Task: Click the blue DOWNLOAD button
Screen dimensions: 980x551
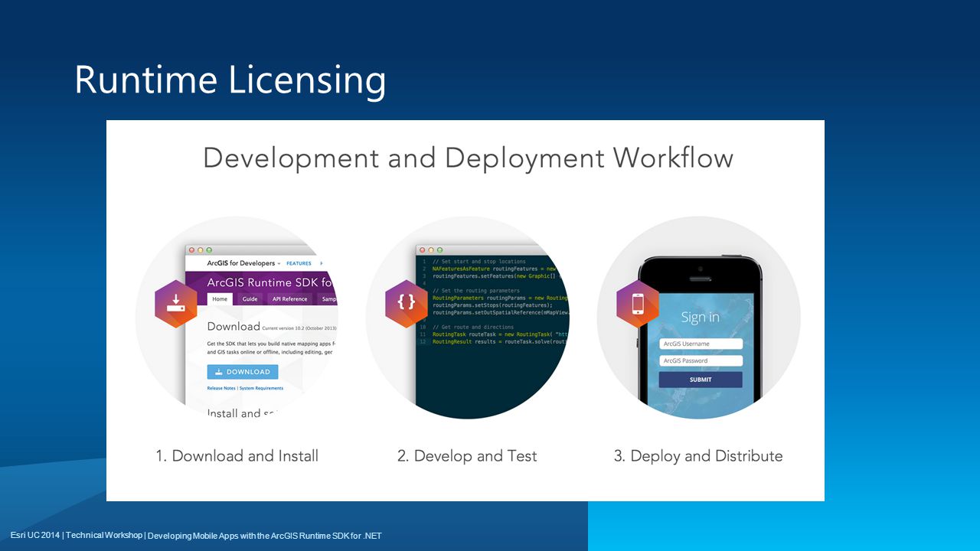Action: [243, 372]
